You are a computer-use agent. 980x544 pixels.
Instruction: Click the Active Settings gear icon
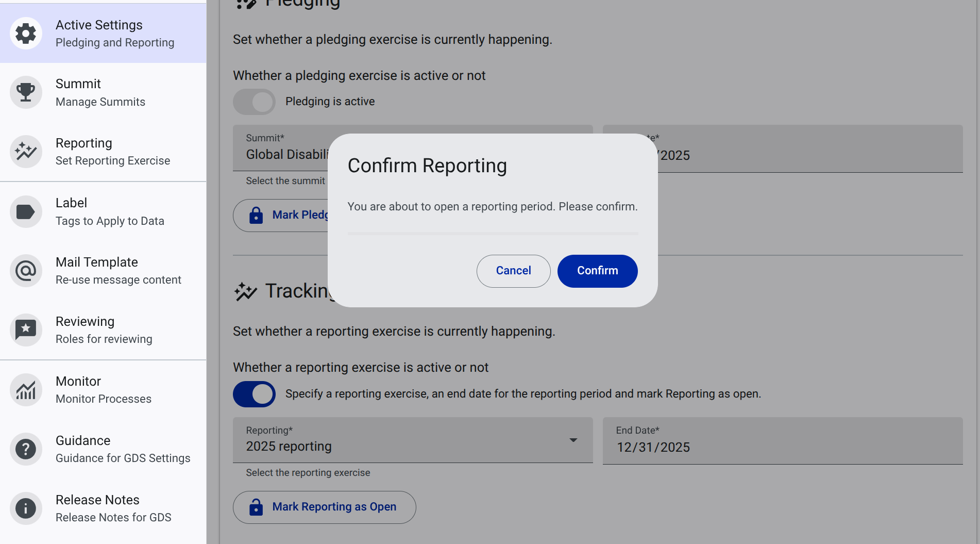click(26, 34)
